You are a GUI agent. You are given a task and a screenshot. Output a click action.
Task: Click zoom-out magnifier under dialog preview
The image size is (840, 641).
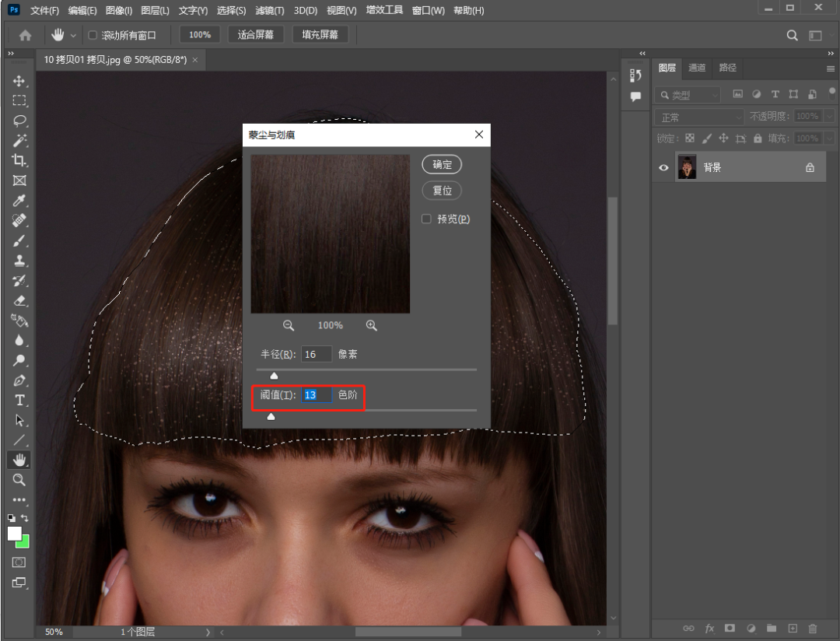289,326
